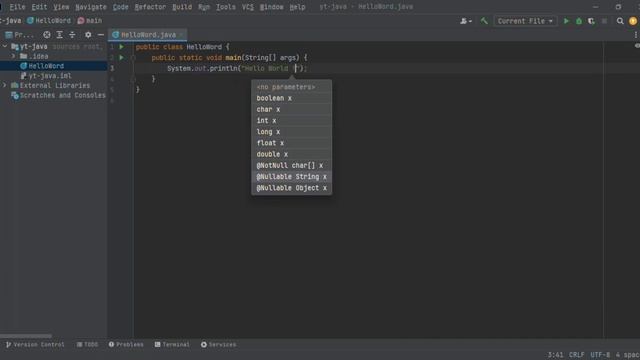Open Problems tool window
The image size is (640, 360).
click(126, 344)
